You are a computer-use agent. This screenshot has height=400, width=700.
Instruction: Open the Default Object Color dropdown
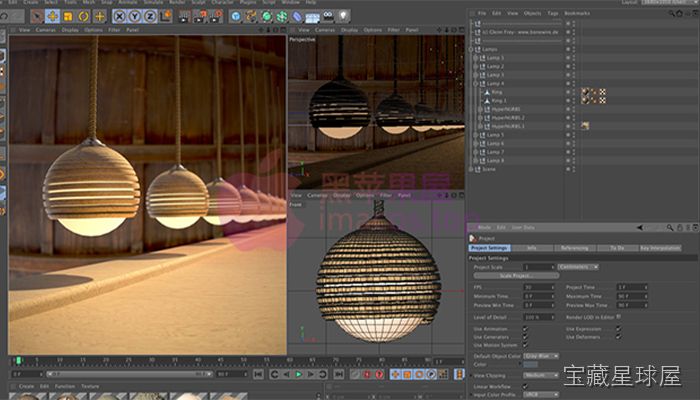[x=541, y=356]
